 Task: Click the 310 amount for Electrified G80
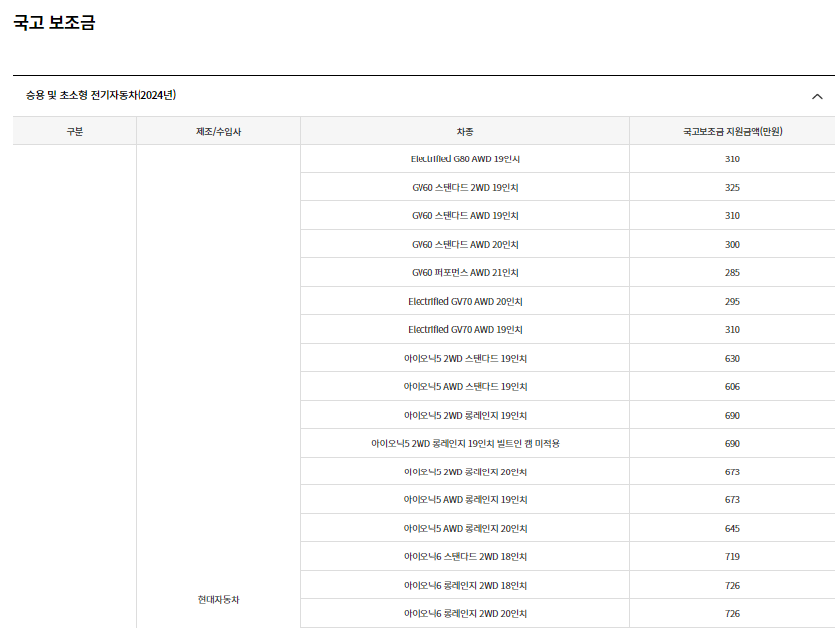(x=732, y=159)
